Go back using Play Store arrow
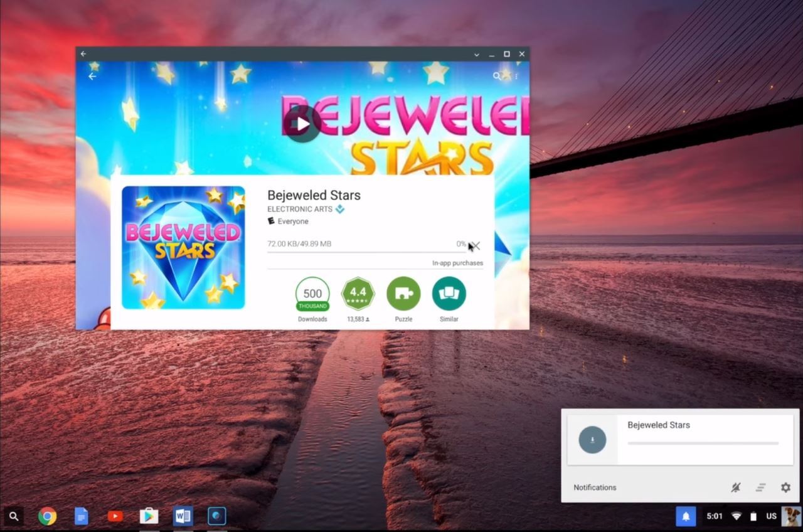This screenshot has width=803, height=532. pyautogui.click(x=92, y=77)
